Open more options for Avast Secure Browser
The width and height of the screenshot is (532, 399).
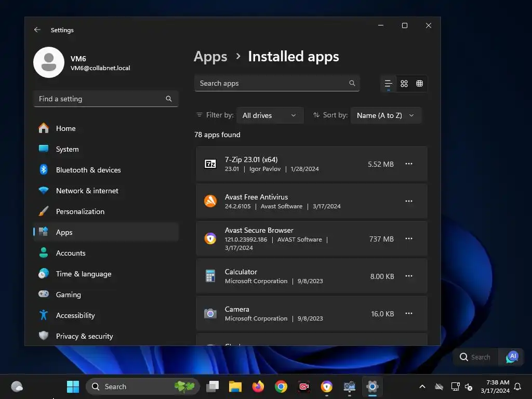(409, 238)
